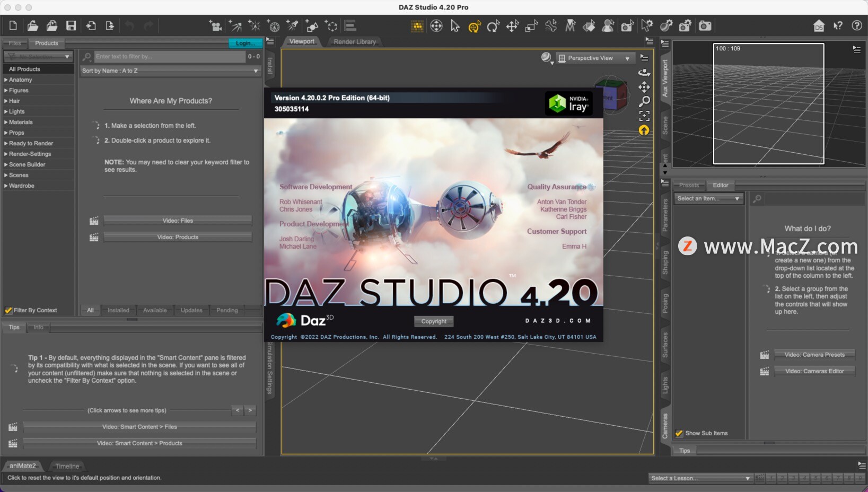Switch to the Render Library tab
The image size is (868, 492).
[x=354, y=42]
